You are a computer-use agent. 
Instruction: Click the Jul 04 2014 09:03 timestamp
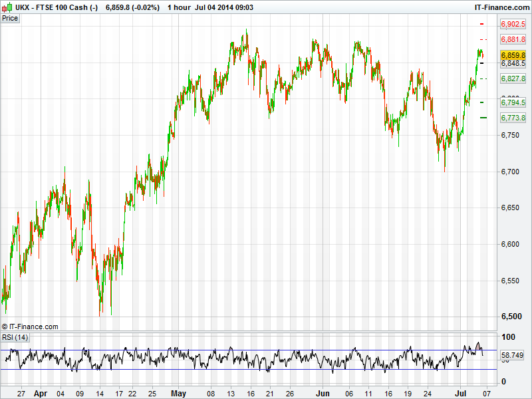click(x=228, y=7)
